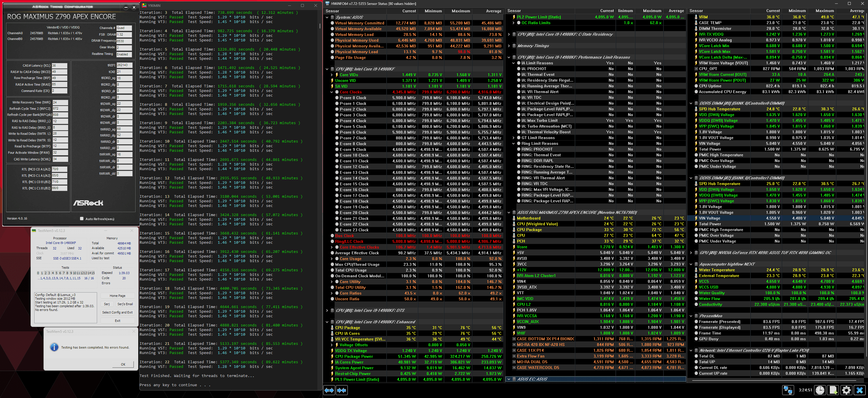Click the round icon beside Framerate (Presented)

click(x=696, y=322)
